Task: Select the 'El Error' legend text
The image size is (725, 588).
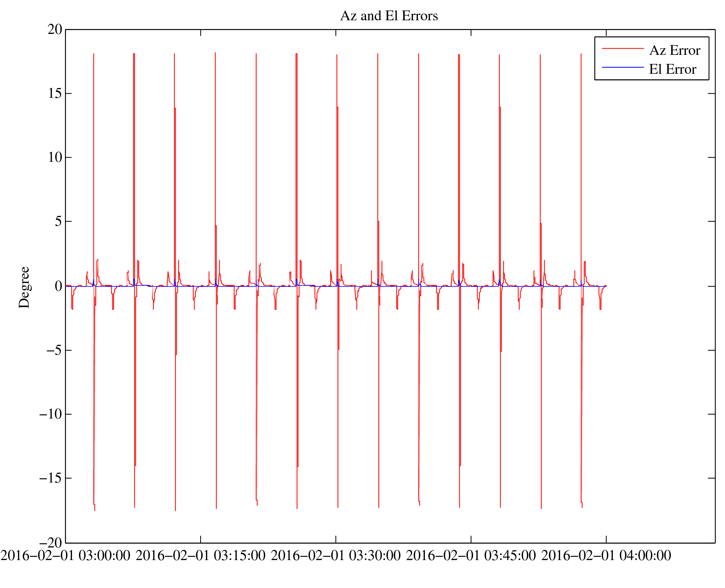Action: click(673, 69)
